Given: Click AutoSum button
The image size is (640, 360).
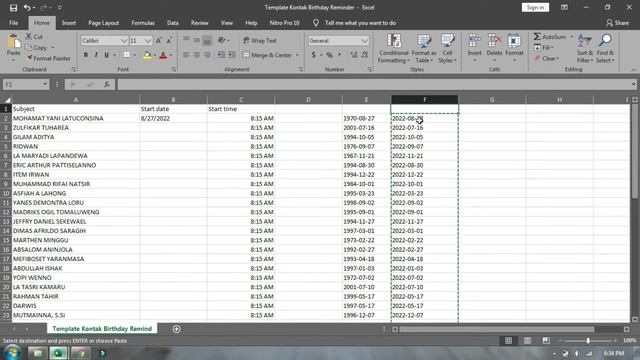Looking at the screenshot, I should pos(550,37).
